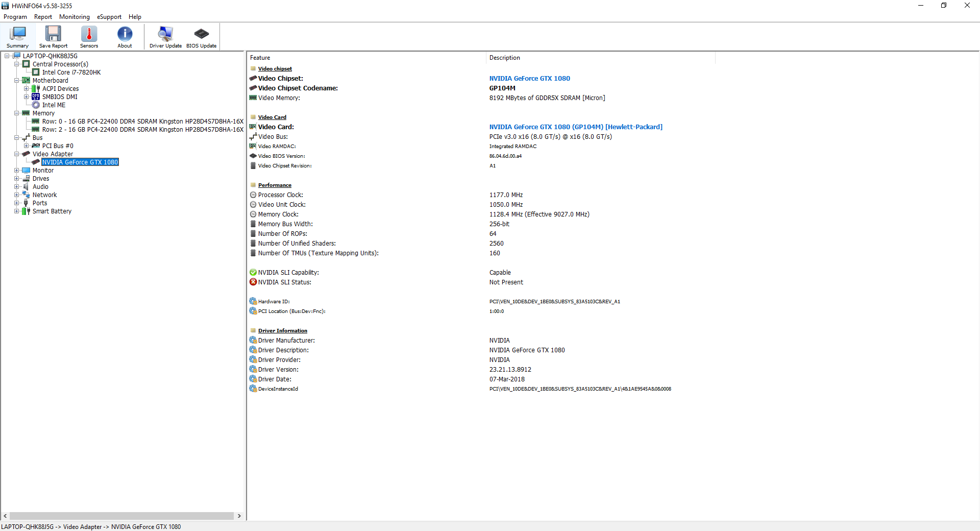Open the Help menu

tap(135, 17)
